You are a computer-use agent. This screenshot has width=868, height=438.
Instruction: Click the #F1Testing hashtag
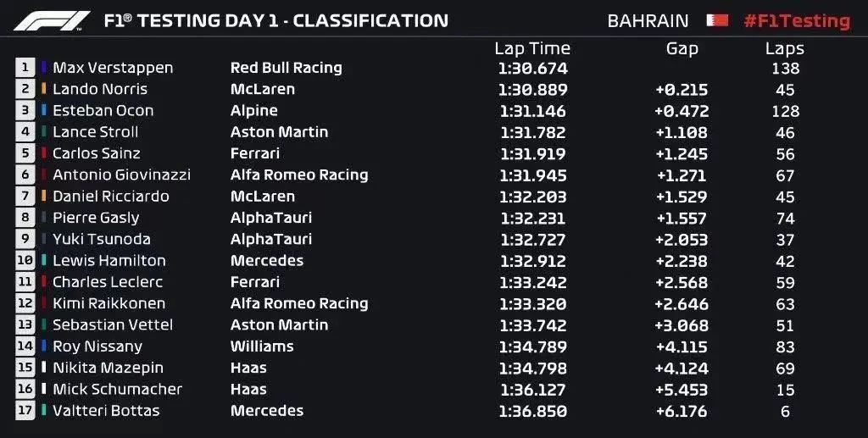(797, 21)
